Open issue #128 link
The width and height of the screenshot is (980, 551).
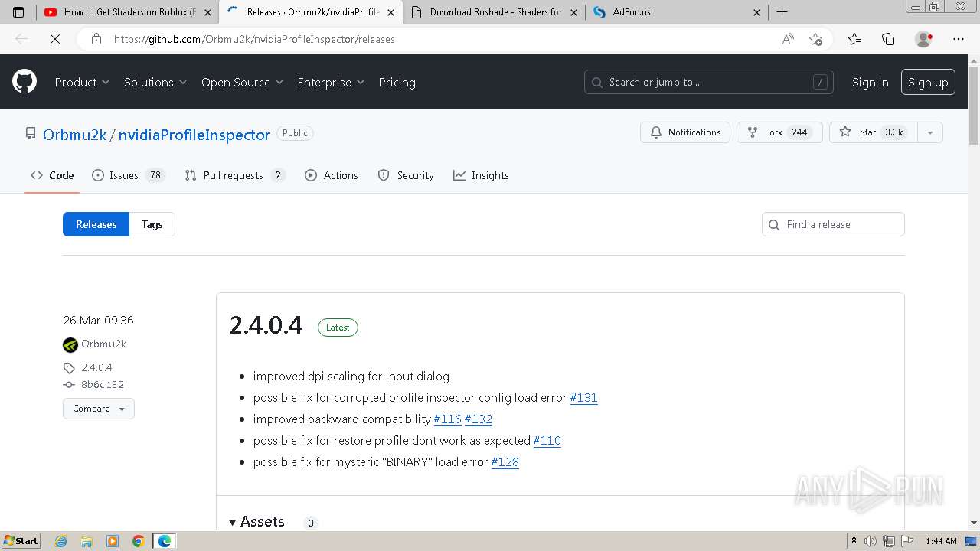505,461
